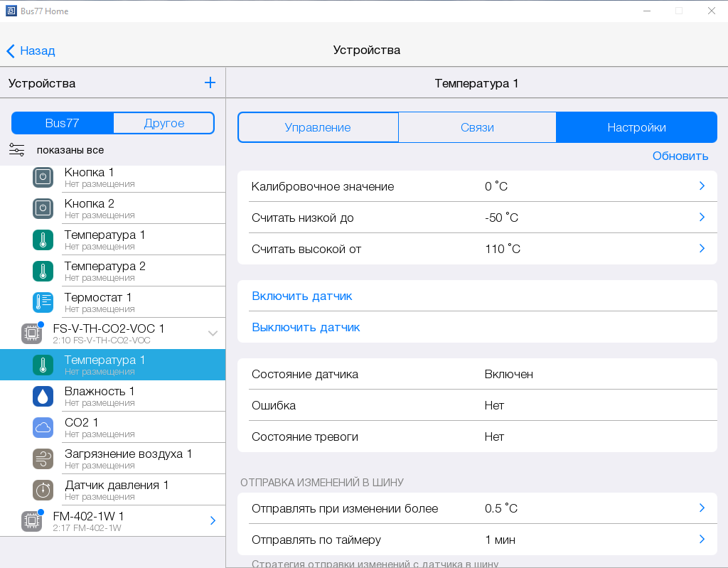Viewport: 728px width, 568px height.
Task: Click the Термостат 1 device icon
Action: [x=43, y=302]
